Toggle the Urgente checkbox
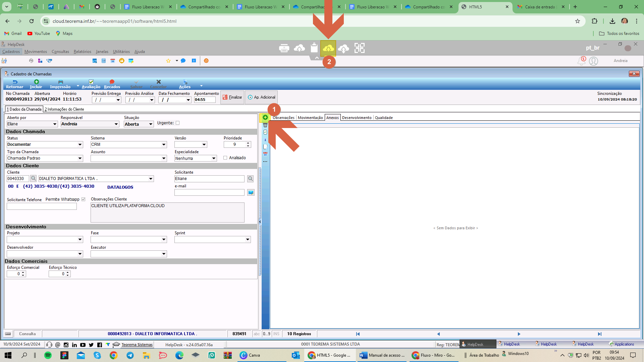 178,123
